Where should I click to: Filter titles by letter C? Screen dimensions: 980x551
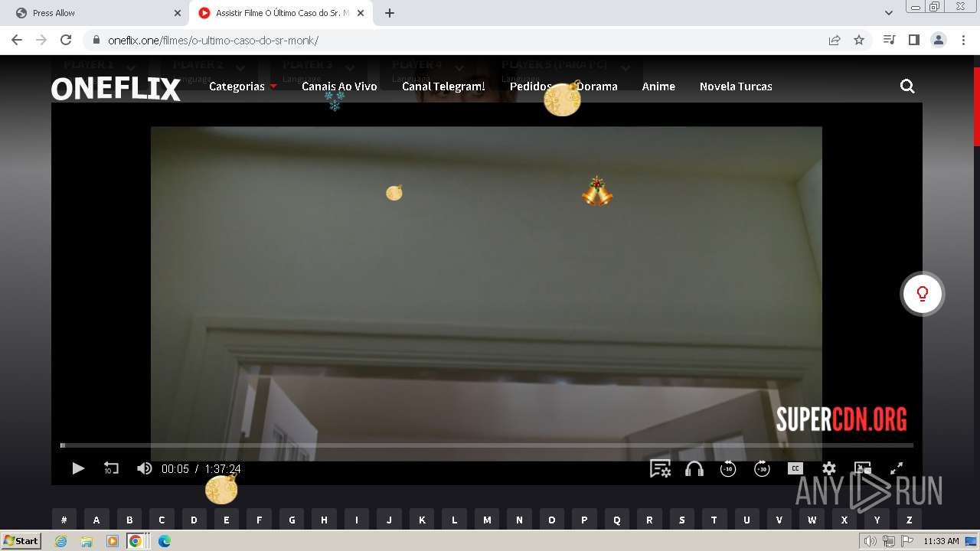coord(162,520)
